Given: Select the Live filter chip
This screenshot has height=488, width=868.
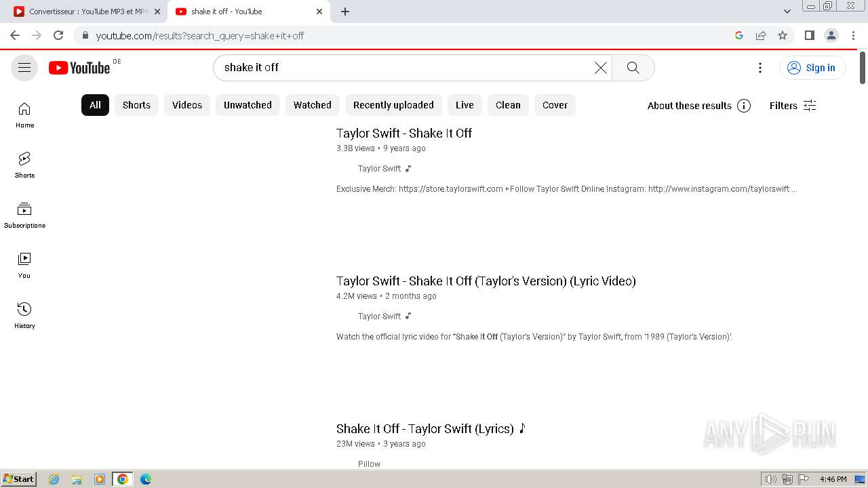Looking at the screenshot, I should [x=465, y=105].
